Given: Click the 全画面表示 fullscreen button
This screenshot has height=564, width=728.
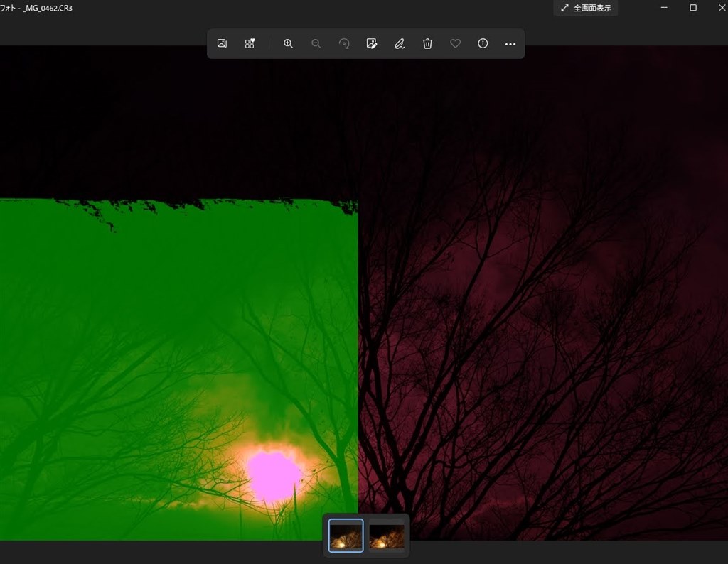Looking at the screenshot, I should (x=585, y=8).
